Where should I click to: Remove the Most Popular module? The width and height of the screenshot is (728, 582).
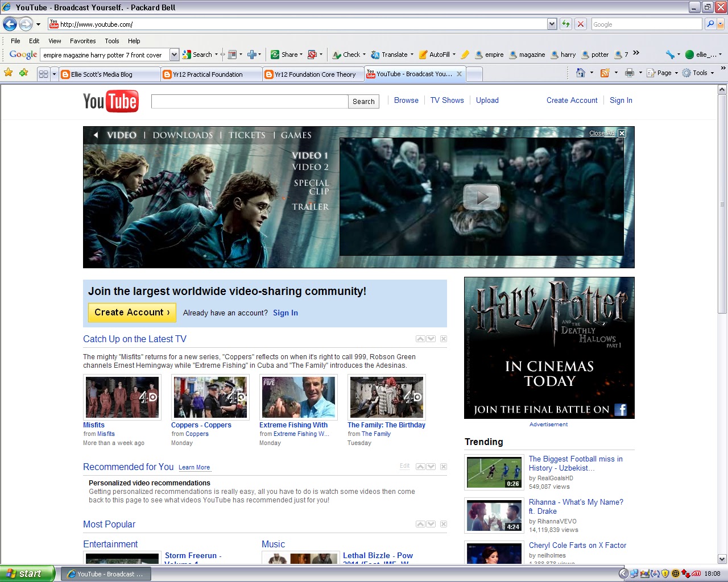pyautogui.click(x=444, y=524)
